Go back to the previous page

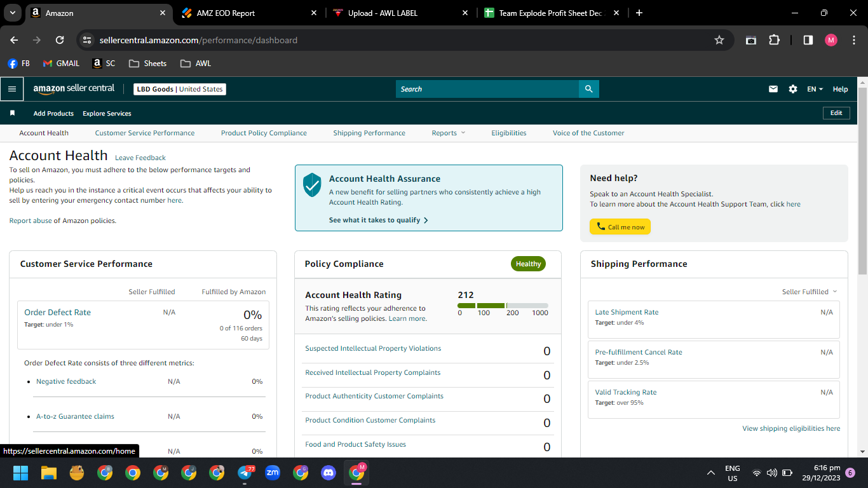pos(14,40)
